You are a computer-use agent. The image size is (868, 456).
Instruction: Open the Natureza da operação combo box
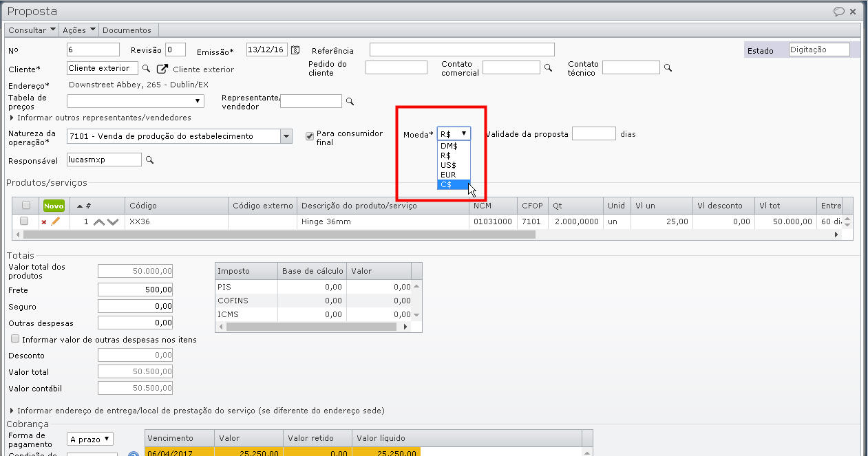tap(180, 136)
